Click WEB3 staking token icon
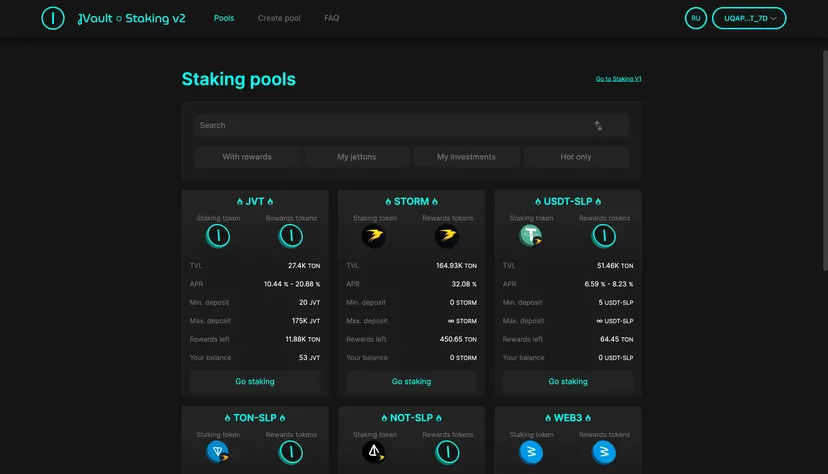 pos(531,452)
